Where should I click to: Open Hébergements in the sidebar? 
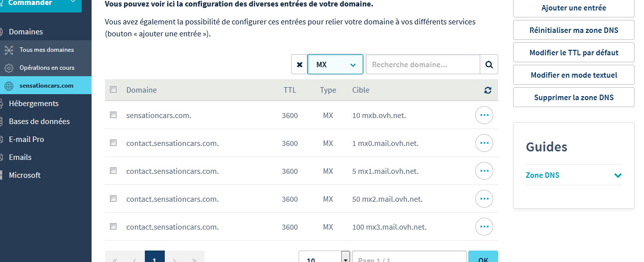click(x=33, y=104)
